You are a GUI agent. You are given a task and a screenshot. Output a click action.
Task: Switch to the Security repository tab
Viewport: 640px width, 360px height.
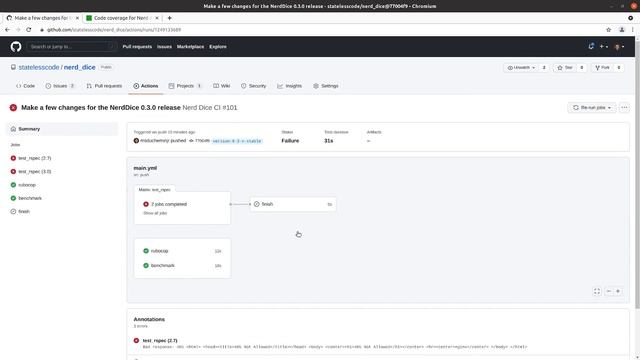pyautogui.click(x=253, y=86)
